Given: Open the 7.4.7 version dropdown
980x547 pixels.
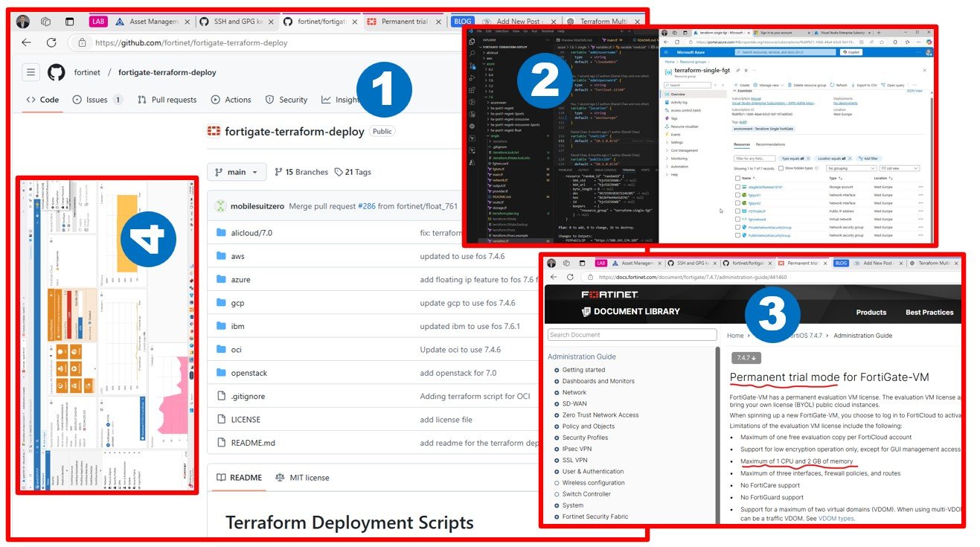Looking at the screenshot, I should point(746,358).
